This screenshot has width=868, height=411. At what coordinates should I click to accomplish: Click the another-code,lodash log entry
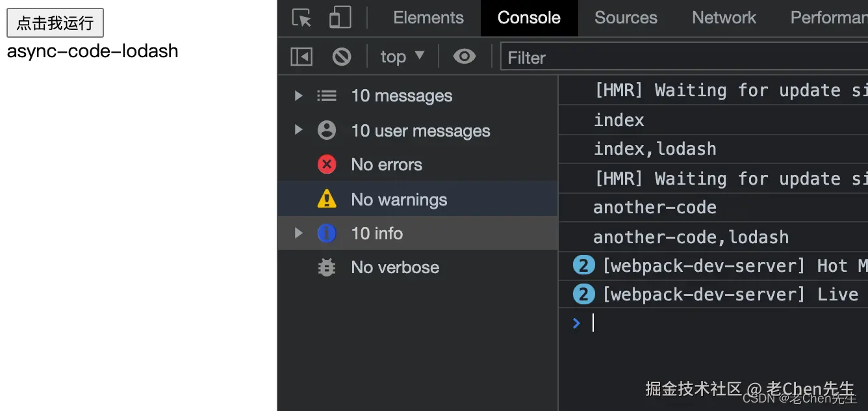[x=691, y=237]
